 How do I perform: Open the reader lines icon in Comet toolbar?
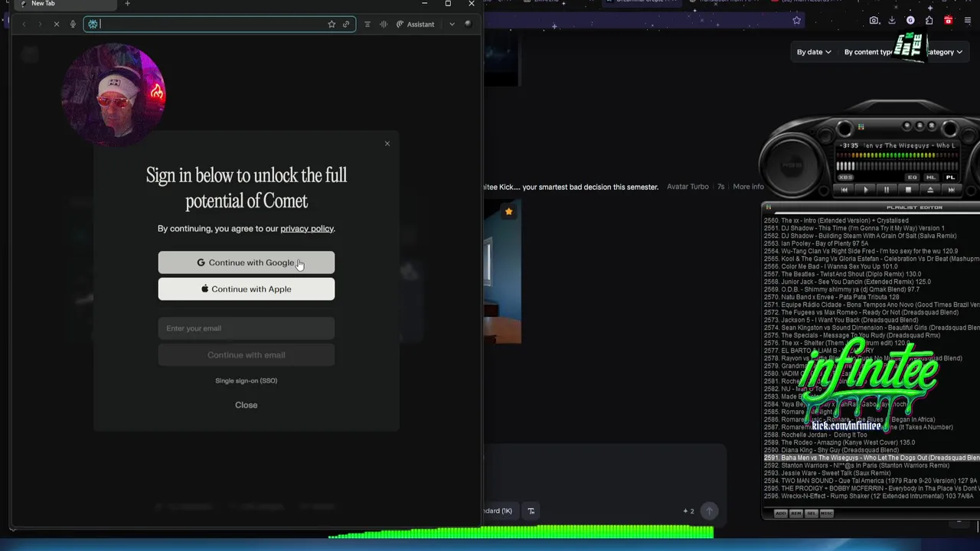coord(367,24)
